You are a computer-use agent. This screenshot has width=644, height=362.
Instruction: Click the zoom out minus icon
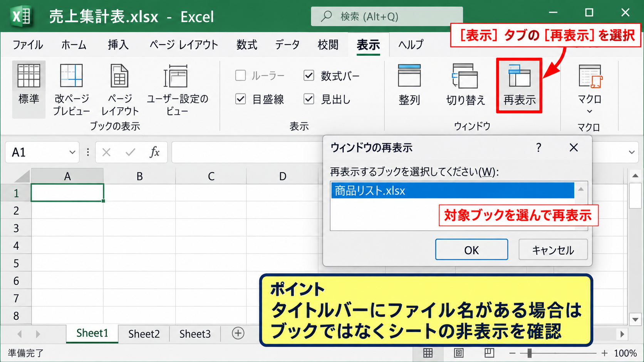tap(512, 353)
